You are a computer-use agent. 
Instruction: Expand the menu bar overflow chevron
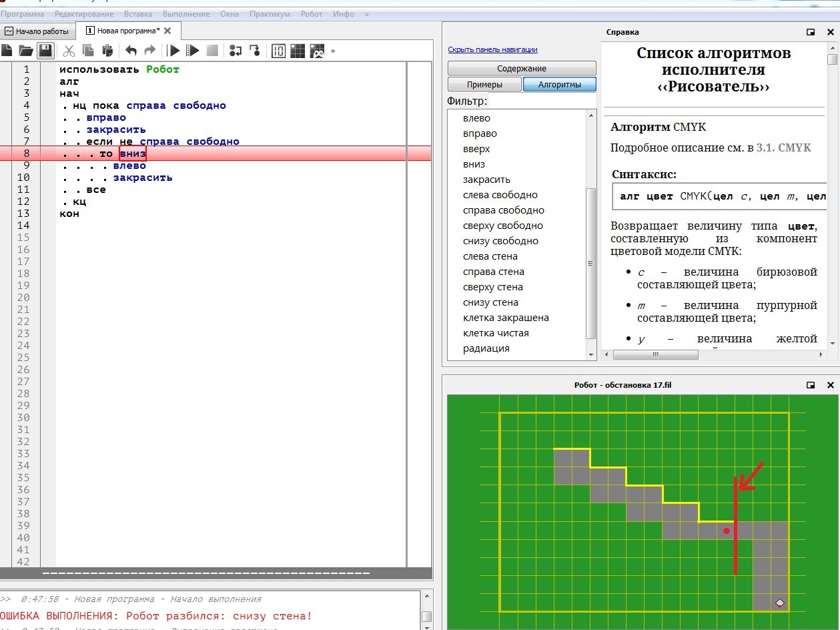(366, 14)
